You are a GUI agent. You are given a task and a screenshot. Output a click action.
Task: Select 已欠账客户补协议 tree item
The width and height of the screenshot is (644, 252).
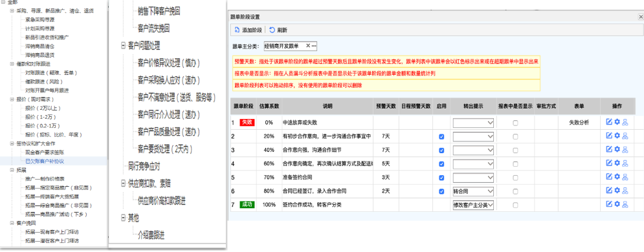point(45,161)
